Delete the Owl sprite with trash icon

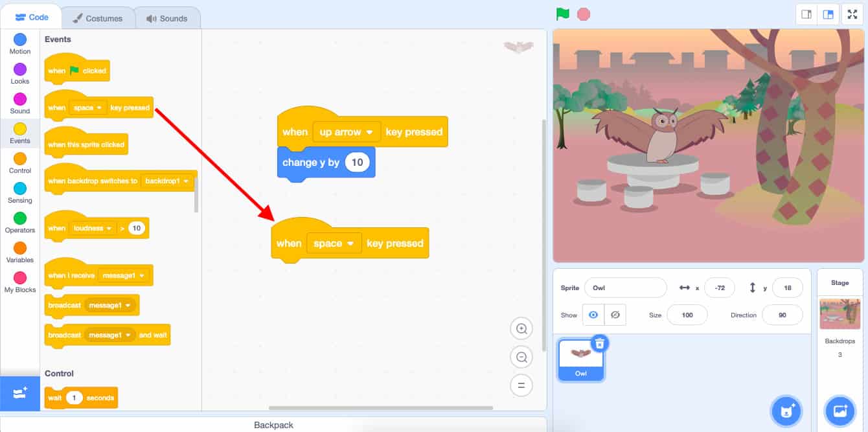click(600, 343)
